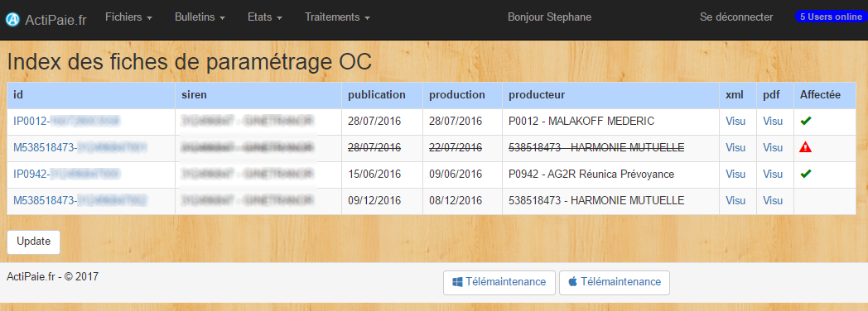
Task: Click the 5 Users online badge
Action: [x=831, y=17]
